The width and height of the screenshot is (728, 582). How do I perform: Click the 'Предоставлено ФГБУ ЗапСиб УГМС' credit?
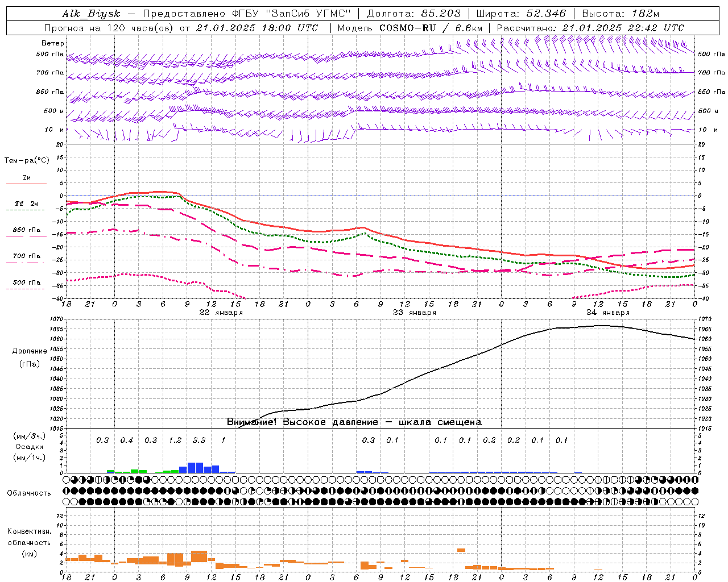247,14
